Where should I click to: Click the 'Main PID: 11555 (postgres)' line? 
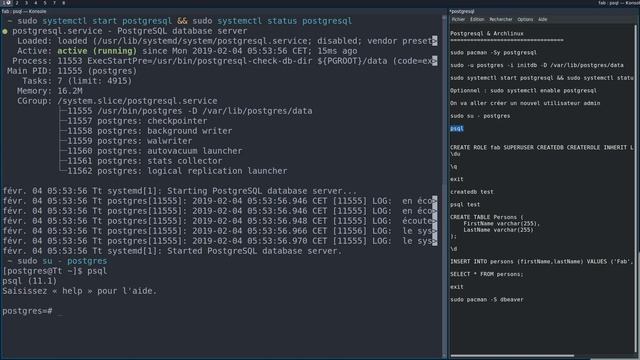click(x=72, y=71)
